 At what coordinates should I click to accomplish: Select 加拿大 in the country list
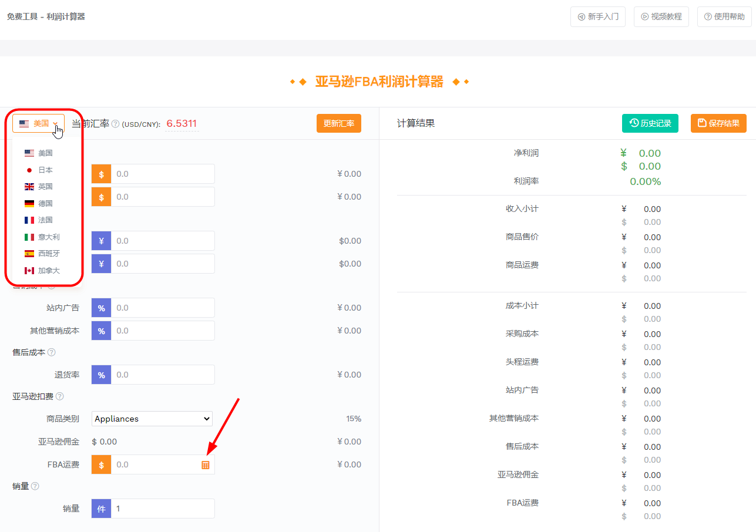42,271
